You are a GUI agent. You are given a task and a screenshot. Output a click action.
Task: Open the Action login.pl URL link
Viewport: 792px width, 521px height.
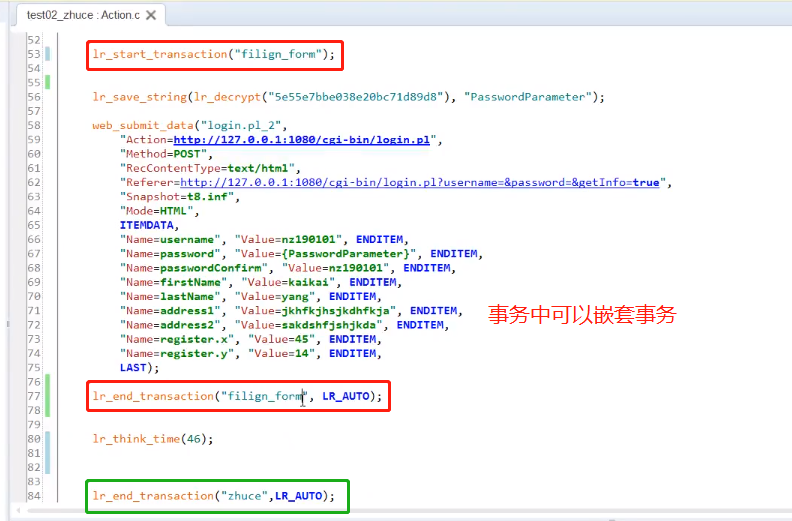point(302,139)
